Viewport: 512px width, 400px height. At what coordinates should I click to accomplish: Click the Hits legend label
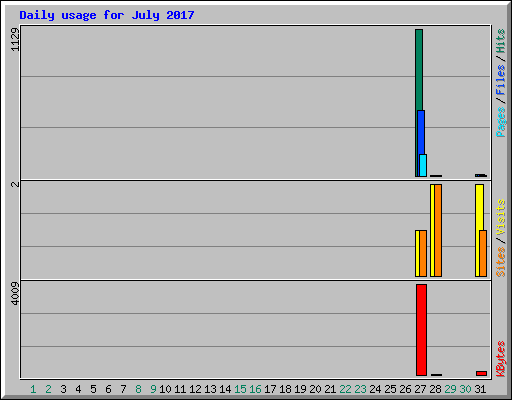point(500,41)
